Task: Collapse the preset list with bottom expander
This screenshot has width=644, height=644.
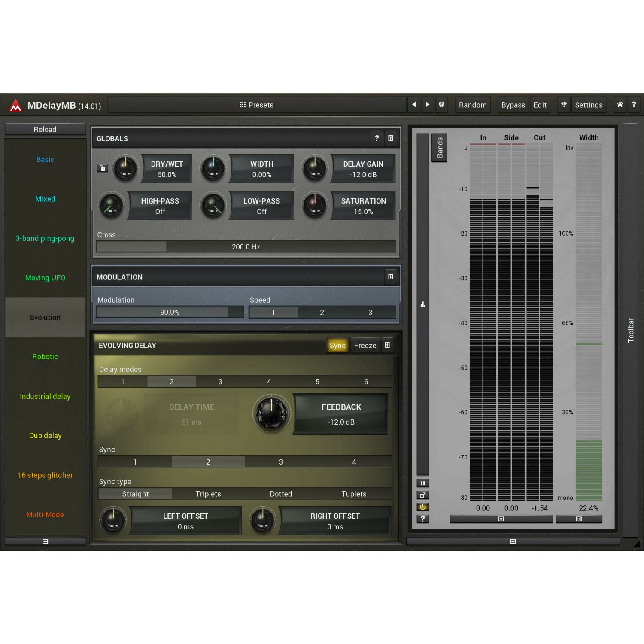Action: point(45,541)
